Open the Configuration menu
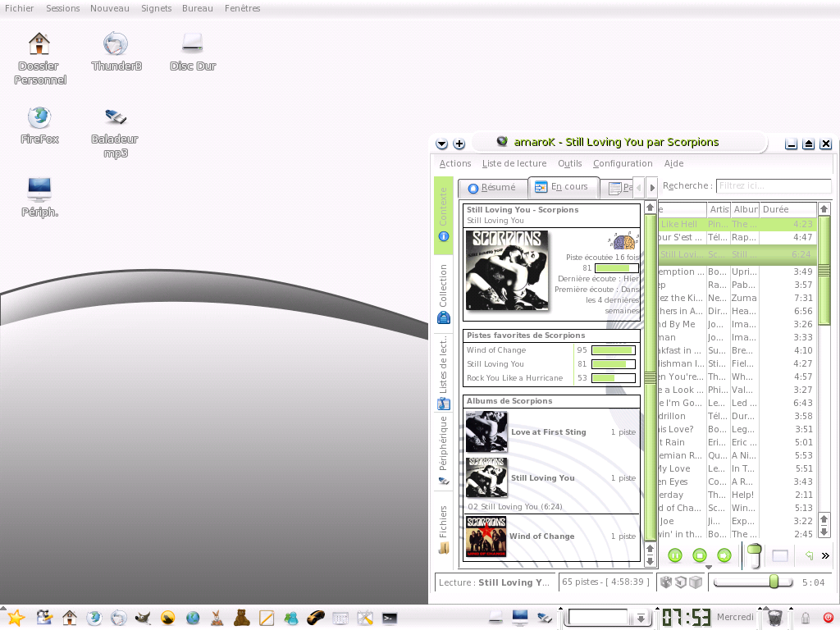The width and height of the screenshot is (840, 630). (x=623, y=163)
